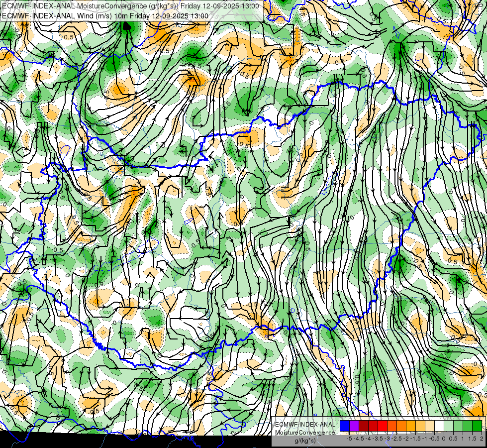Screen dimensions: 487x448
Task: Click the blue legend swatch below -5
Action: [345, 426]
